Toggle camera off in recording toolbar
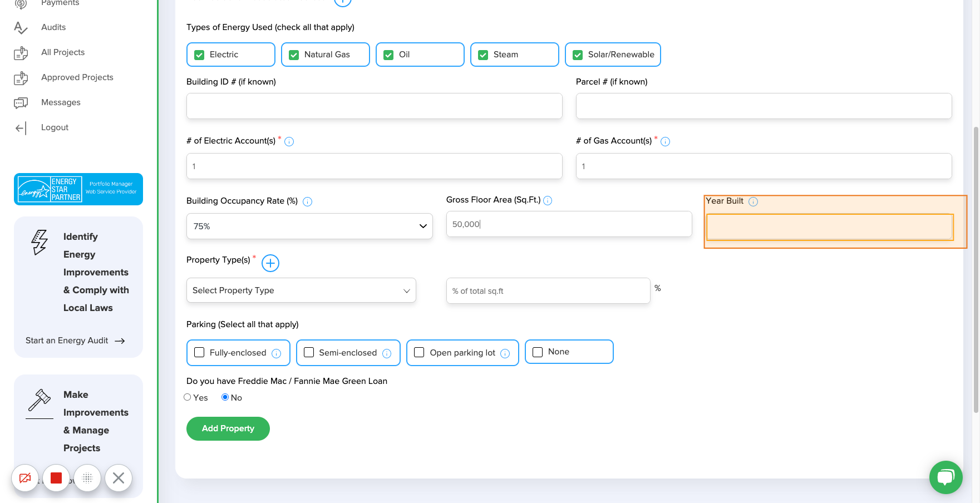The image size is (980, 503). click(25, 478)
